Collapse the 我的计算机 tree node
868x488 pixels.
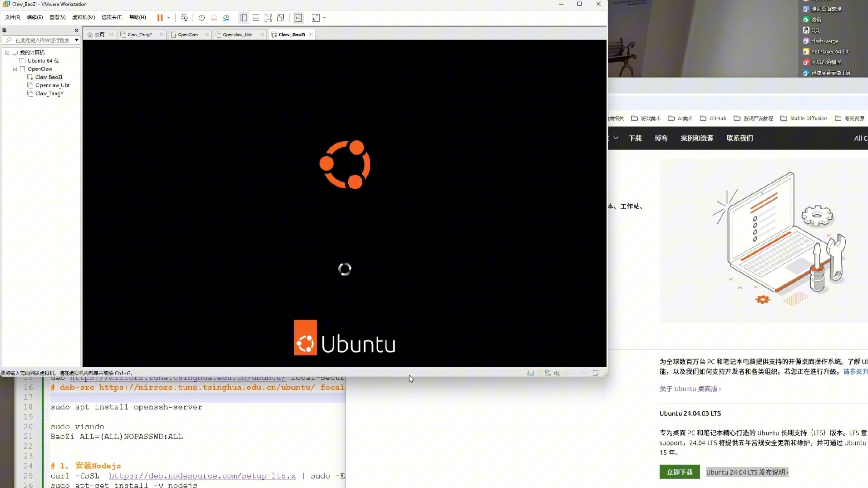click(7, 53)
